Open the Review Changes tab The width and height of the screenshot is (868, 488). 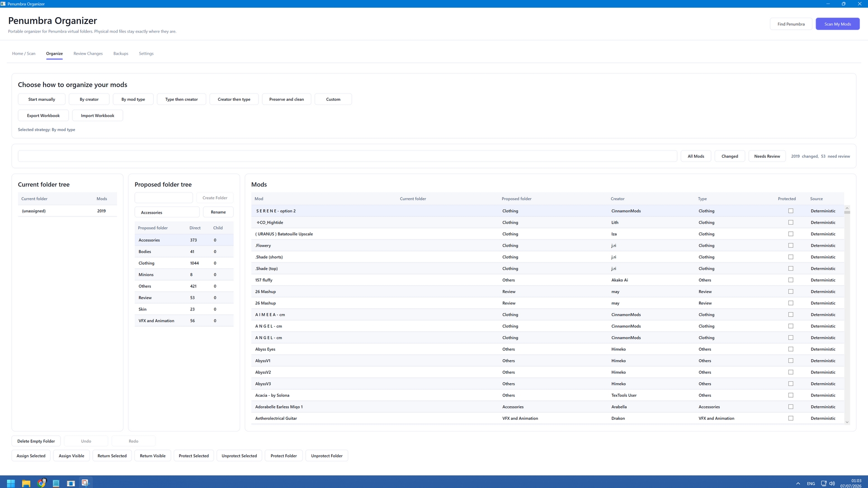[x=88, y=53]
